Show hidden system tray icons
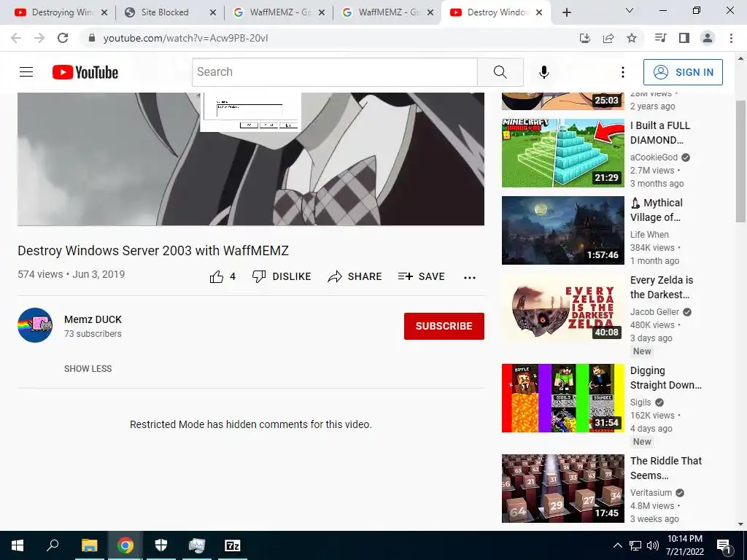 (617, 545)
